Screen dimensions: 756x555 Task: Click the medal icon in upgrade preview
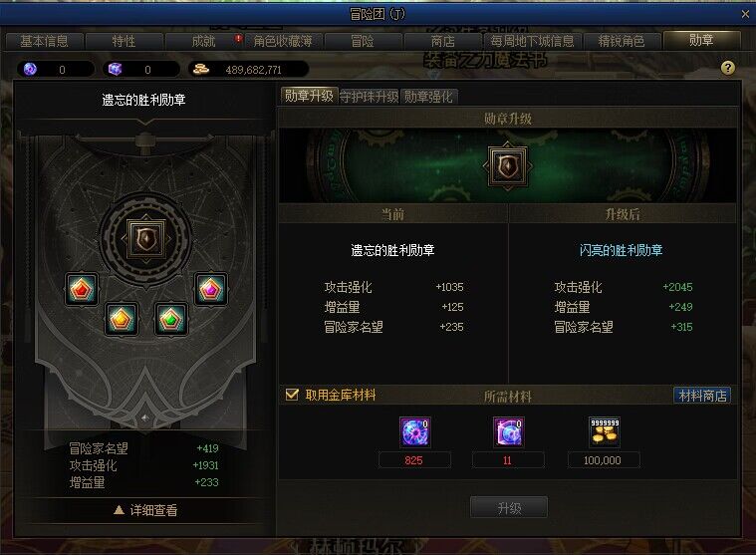tap(508, 165)
